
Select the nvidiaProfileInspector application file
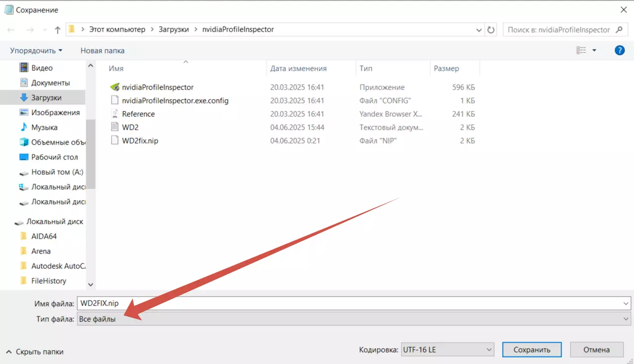(x=158, y=87)
